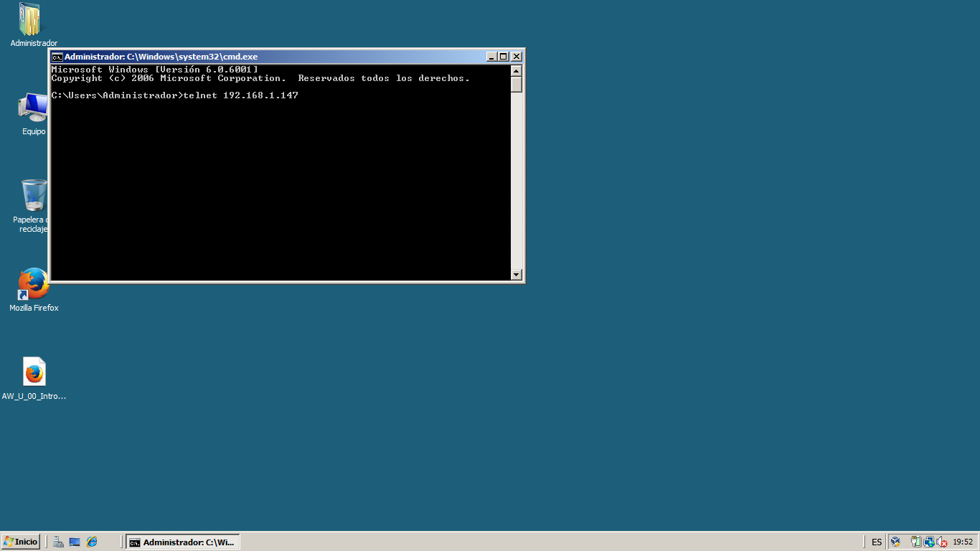
Task: Open the cmd.exe window system menu icon
Action: pyautogui.click(x=57, y=57)
